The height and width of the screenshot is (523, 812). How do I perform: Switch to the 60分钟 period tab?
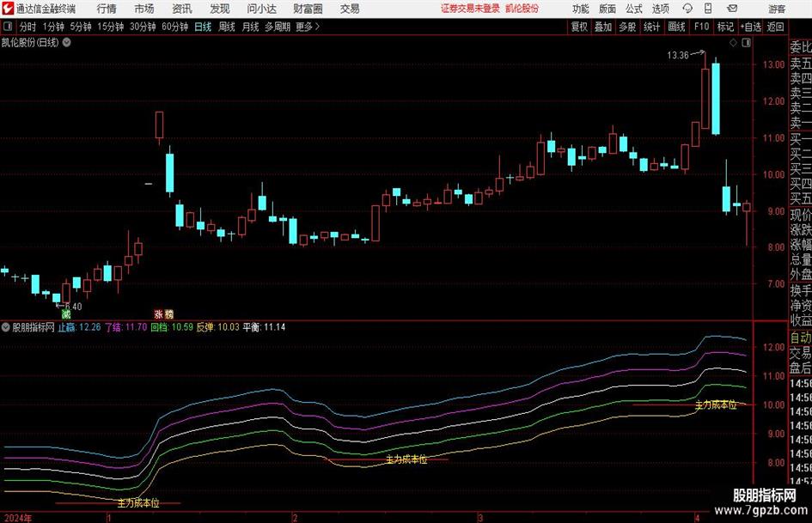point(174,27)
